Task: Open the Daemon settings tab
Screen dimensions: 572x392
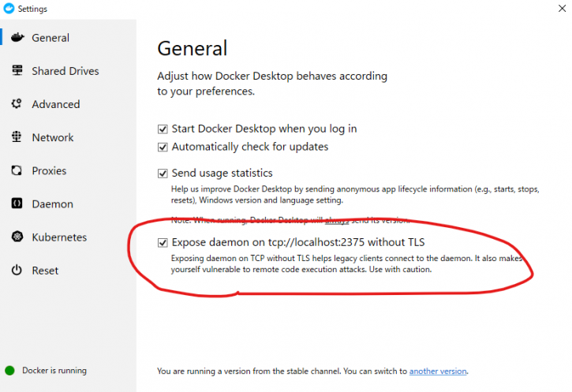Action: [68, 203]
